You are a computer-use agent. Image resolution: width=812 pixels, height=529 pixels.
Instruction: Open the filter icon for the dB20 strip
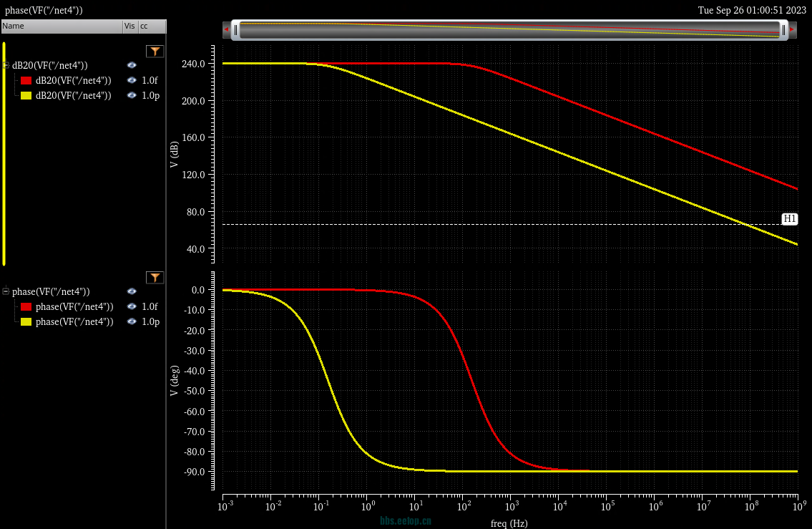coord(155,52)
